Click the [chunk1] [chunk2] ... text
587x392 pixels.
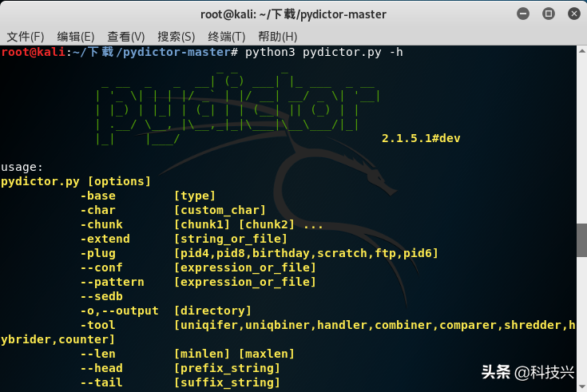[248, 224]
